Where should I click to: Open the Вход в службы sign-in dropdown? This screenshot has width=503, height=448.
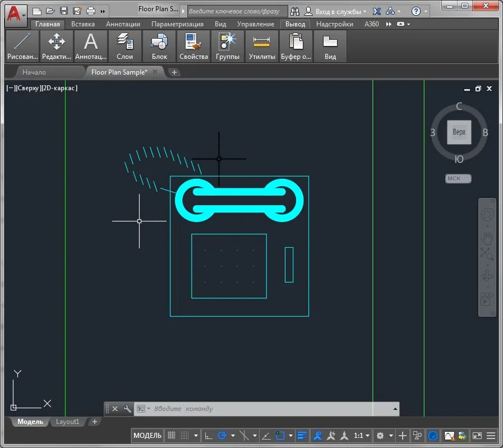tap(335, 12)
